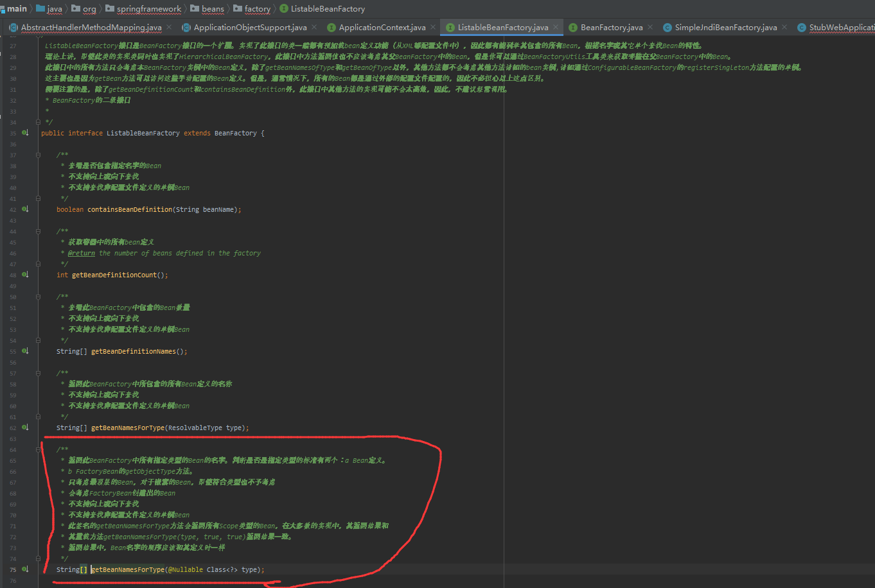Click the factory folder breadcrumb
The width and height of the screenshot is (875, 588).
pyautogui.click(x=252, y=8)
